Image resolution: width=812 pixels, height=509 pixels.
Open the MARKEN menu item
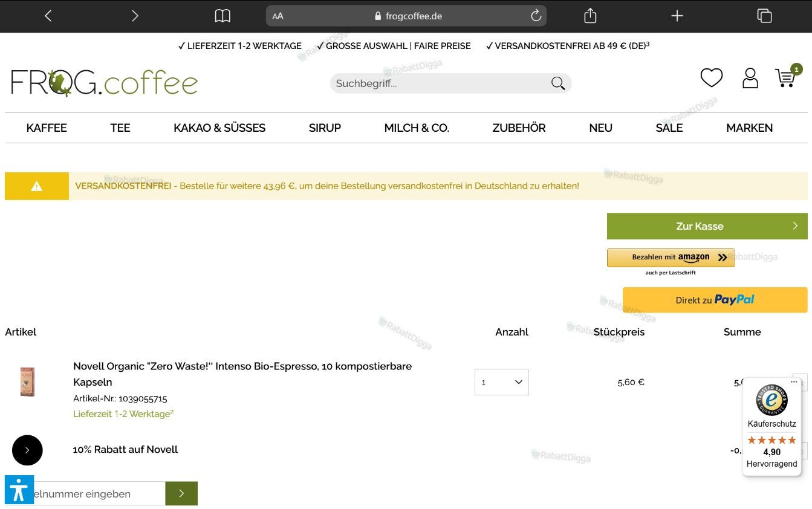coord(749,128)
